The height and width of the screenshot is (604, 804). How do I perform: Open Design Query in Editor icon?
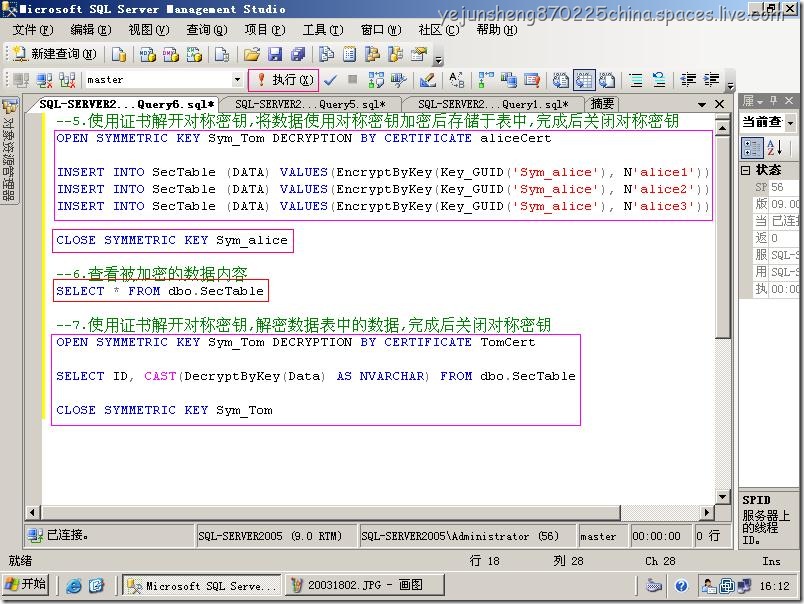[x=428, y=80]
